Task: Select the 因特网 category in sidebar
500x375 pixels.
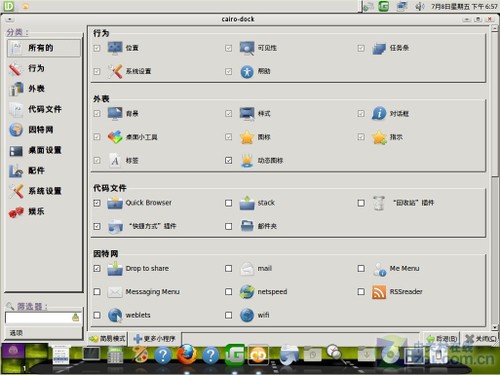Action: tap(44, 130)
